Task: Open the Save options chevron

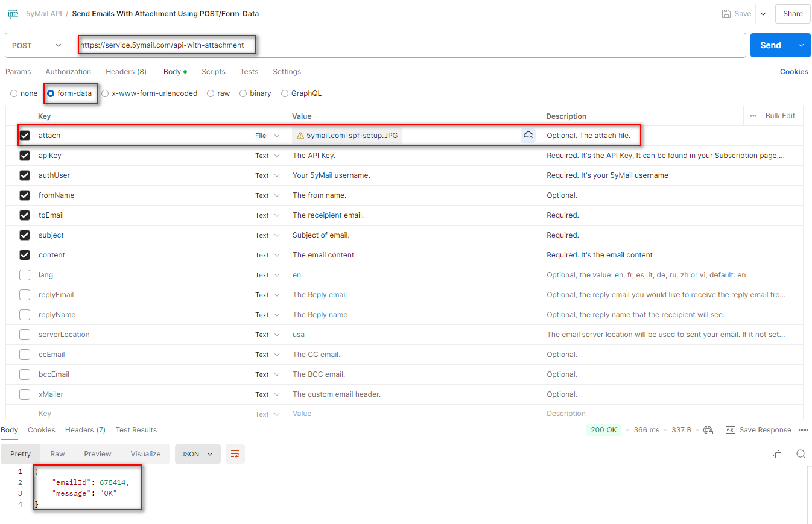Action: 763,13
